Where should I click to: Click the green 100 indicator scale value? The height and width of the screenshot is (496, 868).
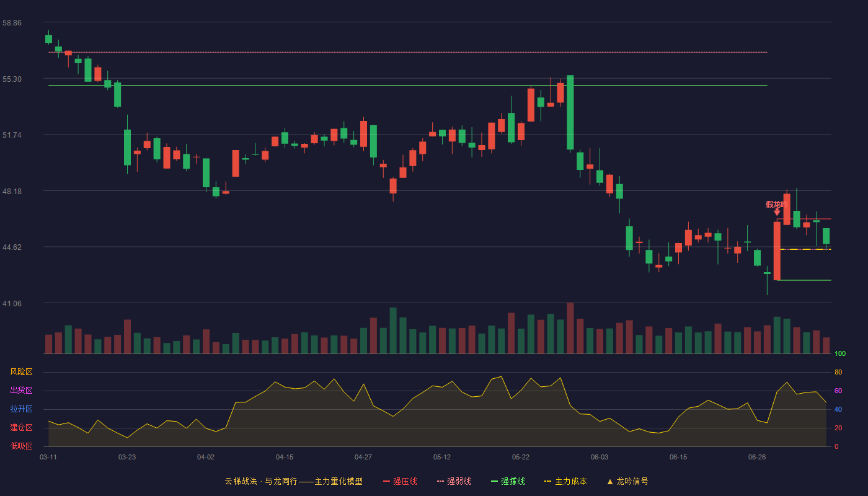click(840, 354)
